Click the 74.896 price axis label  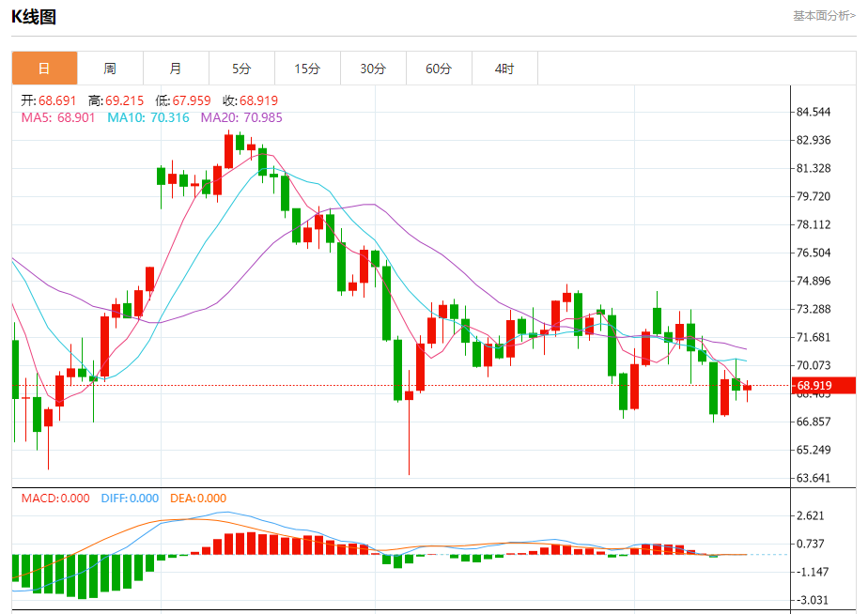pos(814,281)
